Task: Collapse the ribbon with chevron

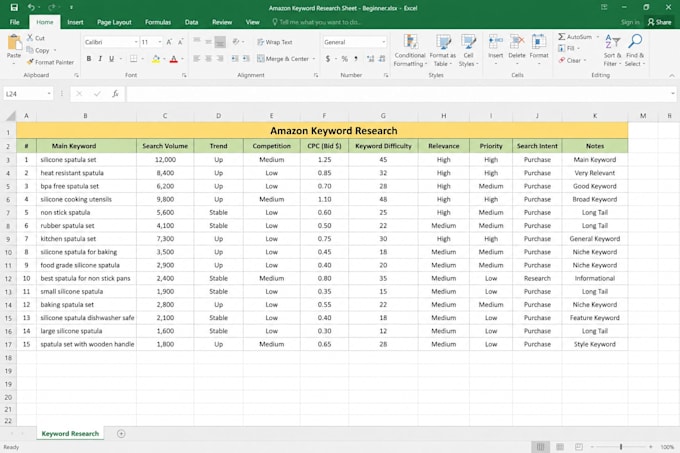Action: click(672, 75)
